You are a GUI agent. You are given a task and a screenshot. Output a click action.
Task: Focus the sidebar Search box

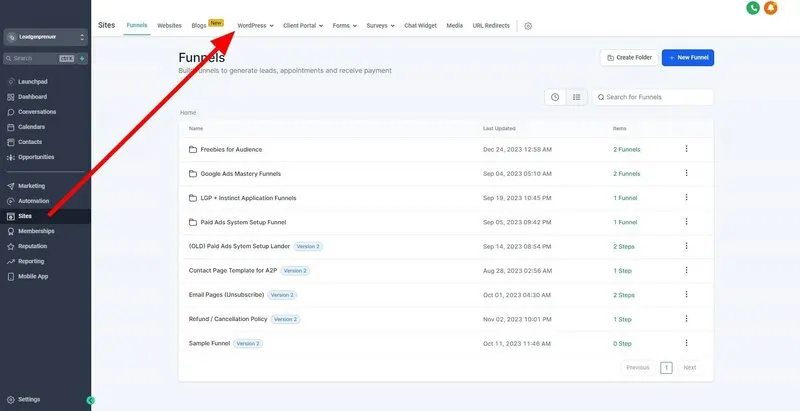coord(39,59)
